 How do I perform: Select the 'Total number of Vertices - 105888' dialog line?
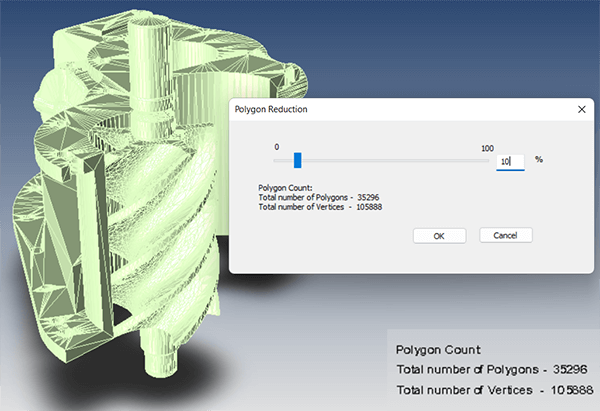click(x=320, y=207)
